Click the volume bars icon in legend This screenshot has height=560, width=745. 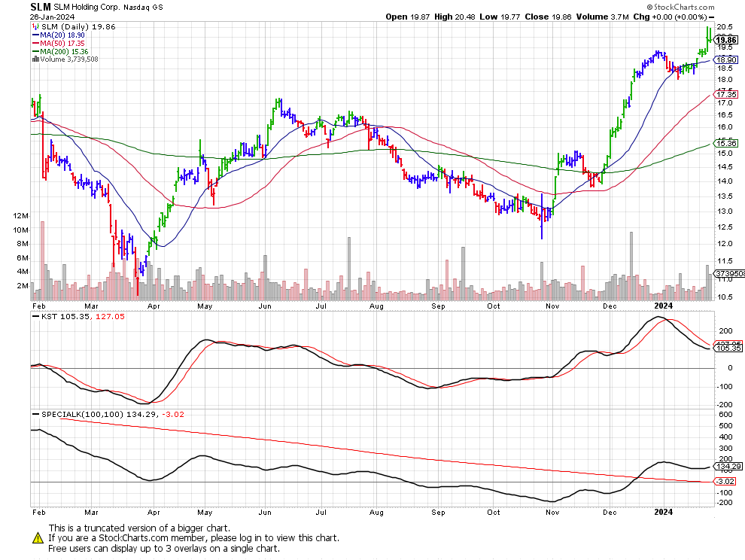coord(35,59)
